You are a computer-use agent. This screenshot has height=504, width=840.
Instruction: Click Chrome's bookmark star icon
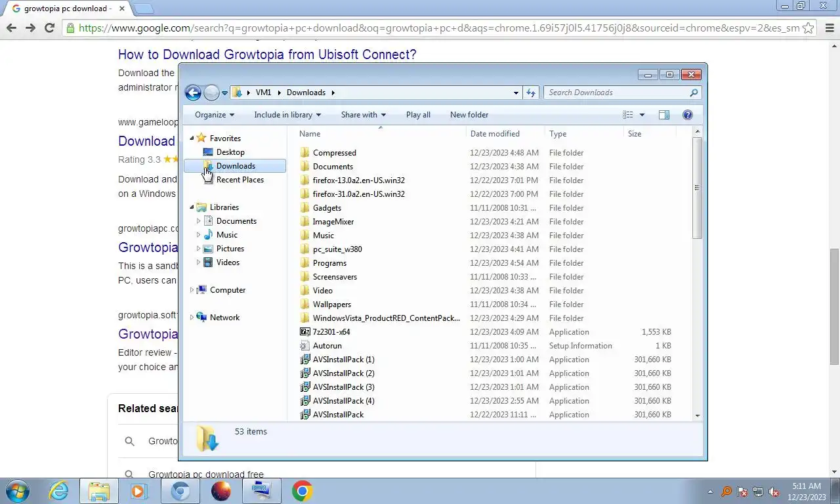[808, 28]
